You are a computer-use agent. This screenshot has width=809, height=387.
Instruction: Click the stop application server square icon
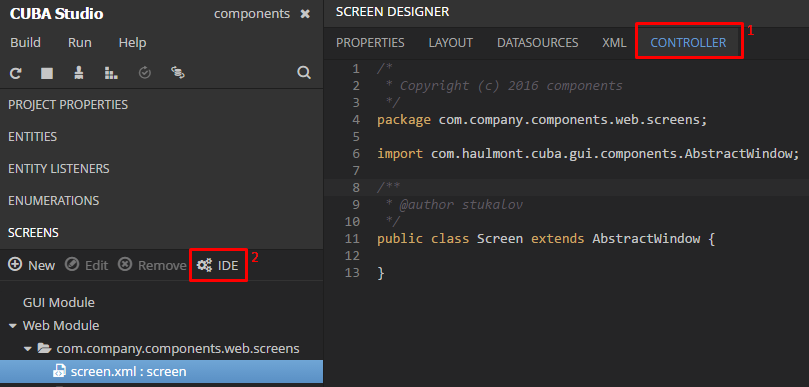47,73
